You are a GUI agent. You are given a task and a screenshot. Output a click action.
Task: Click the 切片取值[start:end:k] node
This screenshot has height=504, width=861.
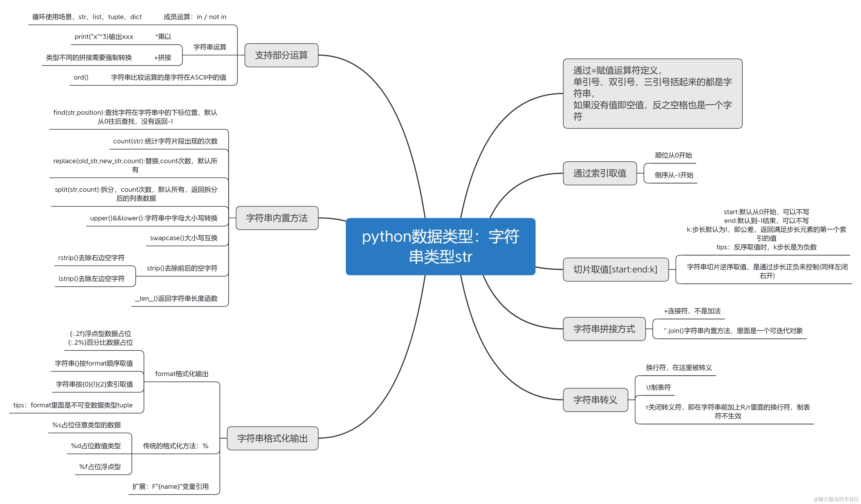pos(616,270)
